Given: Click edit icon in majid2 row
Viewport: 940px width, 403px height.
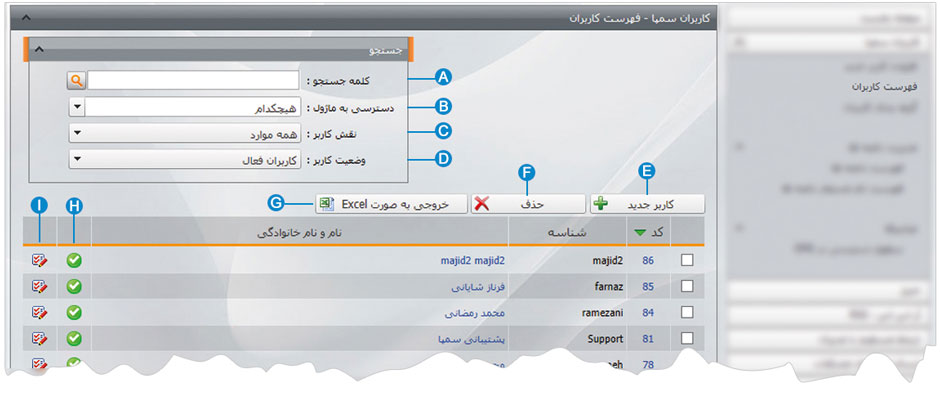Looking at the screenshot, I should [40, 260].
